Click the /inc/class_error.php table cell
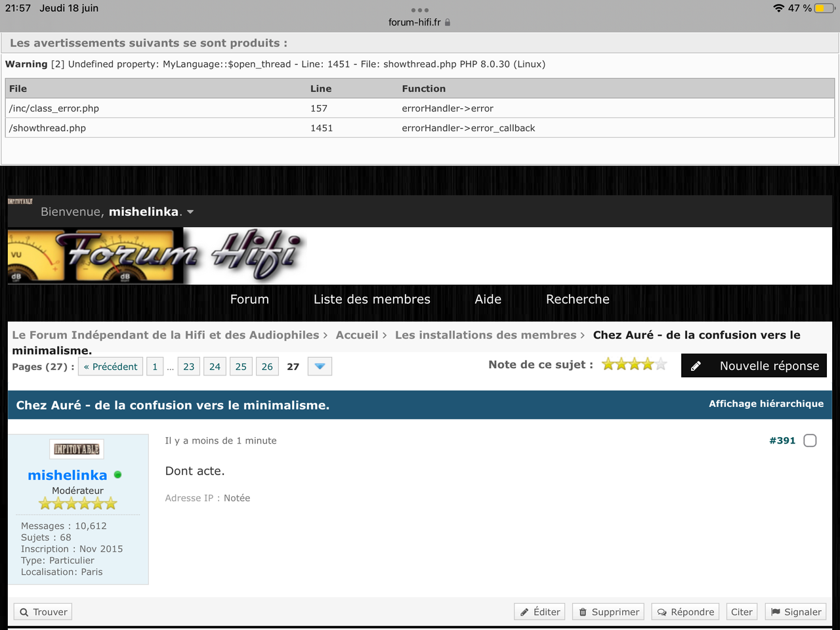Screen dimensions: 840x630 point(156,108)
